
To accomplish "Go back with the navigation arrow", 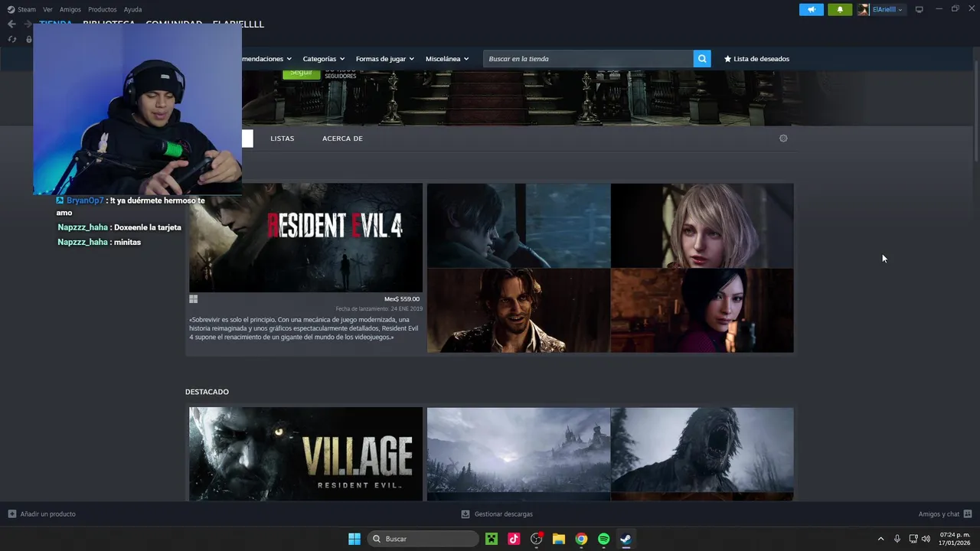I will [x=11, y=24].
